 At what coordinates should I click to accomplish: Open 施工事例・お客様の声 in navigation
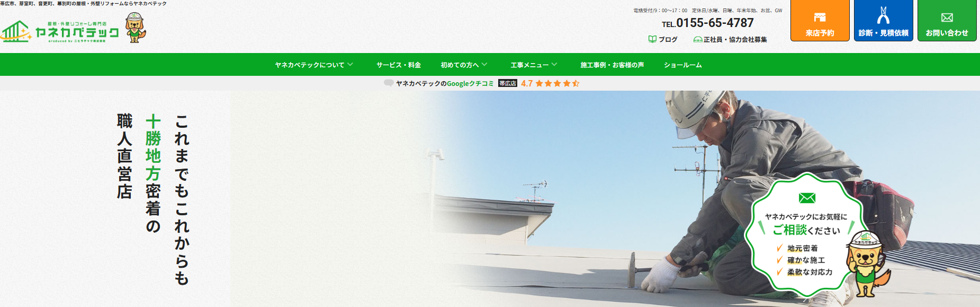pos(612,65)
